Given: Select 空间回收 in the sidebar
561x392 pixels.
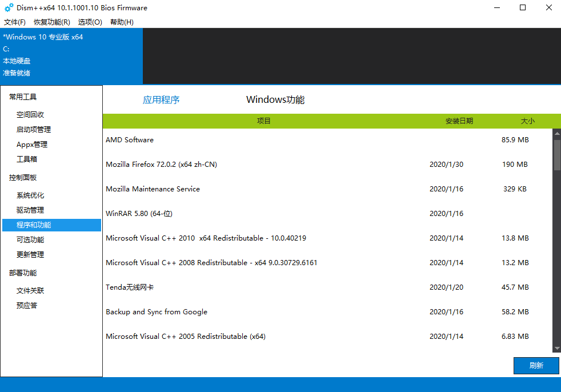Looking at the screenshot, I should tap(30, 114).
